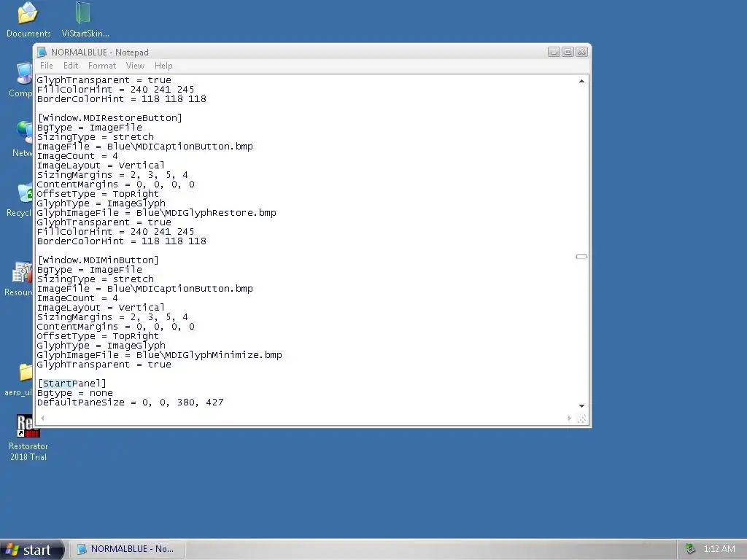Click the Start button
747x560 pixels.
[31, 550]
